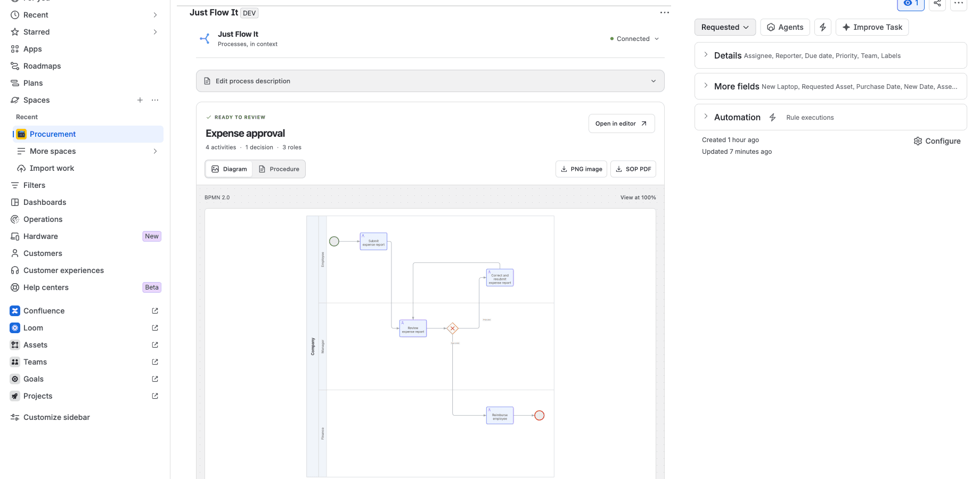
Task: Click the Just Flow It process logo icon
Action: tap(205, 38)
